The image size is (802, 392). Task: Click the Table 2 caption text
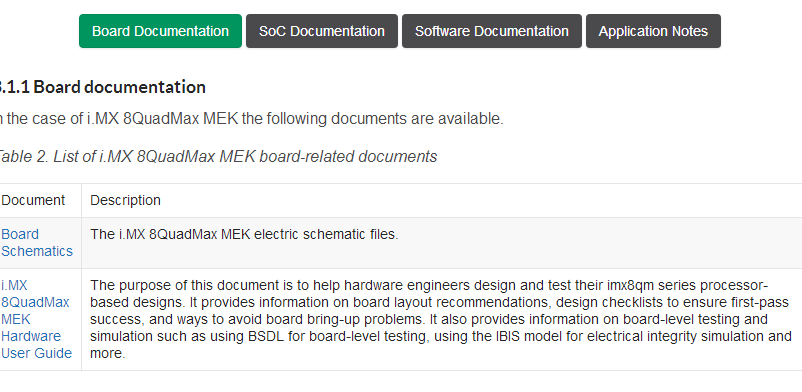click(217, 156)
